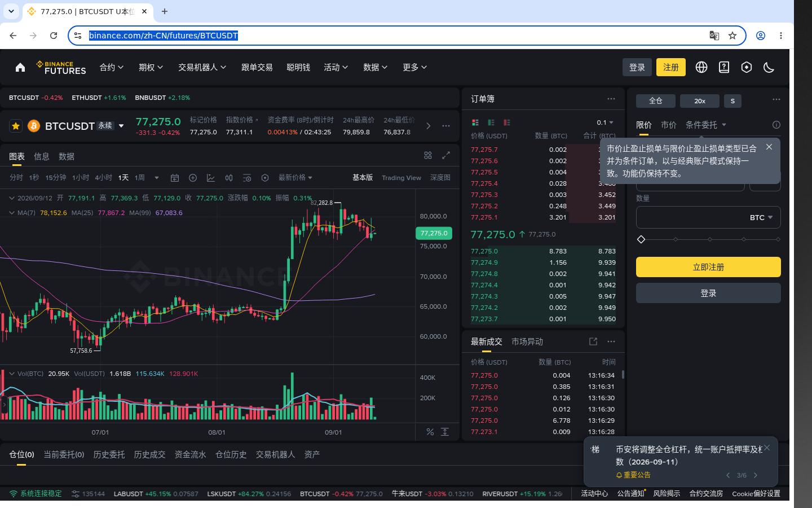Select 4小时 chart interval
812x508 pixels.
coord(104,178)
